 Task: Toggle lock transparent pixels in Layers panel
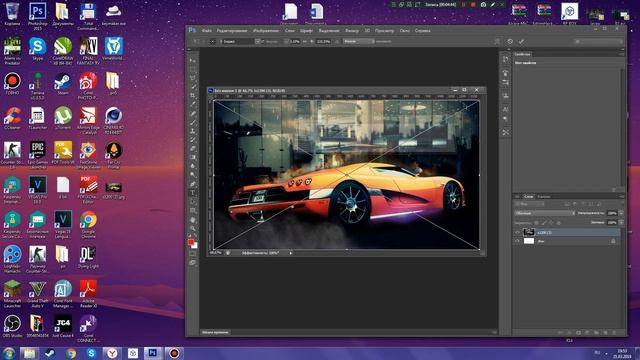click(x=536, y=223)
